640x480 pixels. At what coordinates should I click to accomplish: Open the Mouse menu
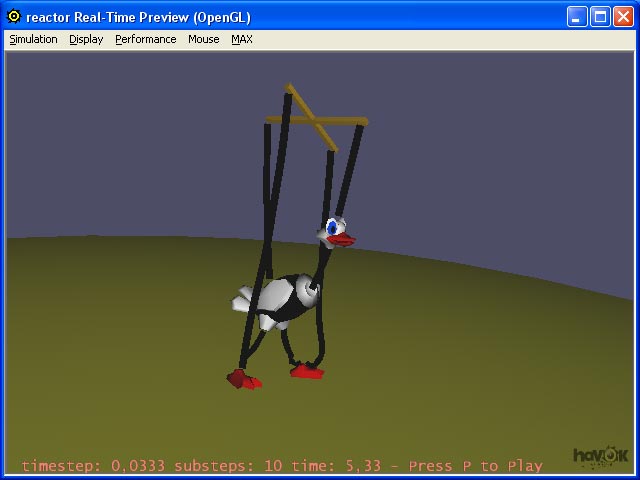point(204,40)
